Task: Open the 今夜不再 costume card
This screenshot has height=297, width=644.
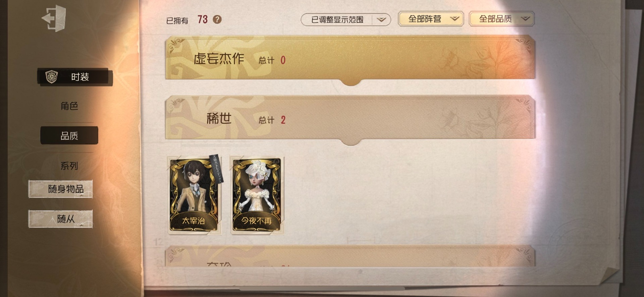Action: 257,195
